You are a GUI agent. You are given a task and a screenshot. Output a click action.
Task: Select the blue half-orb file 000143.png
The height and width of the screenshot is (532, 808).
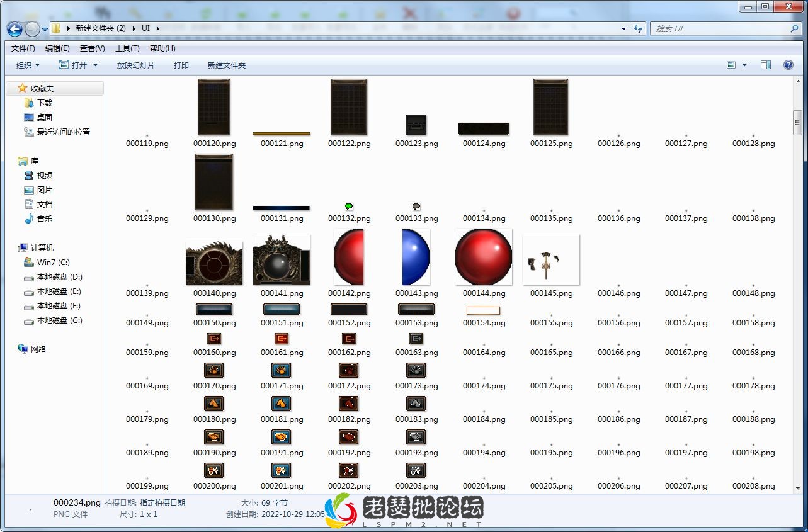[x=416, y=257]
